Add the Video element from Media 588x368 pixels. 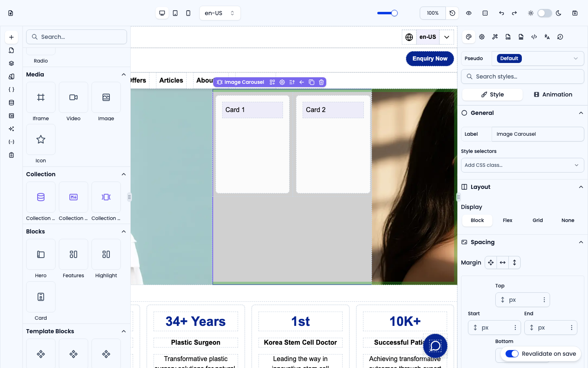pos(73,97)
